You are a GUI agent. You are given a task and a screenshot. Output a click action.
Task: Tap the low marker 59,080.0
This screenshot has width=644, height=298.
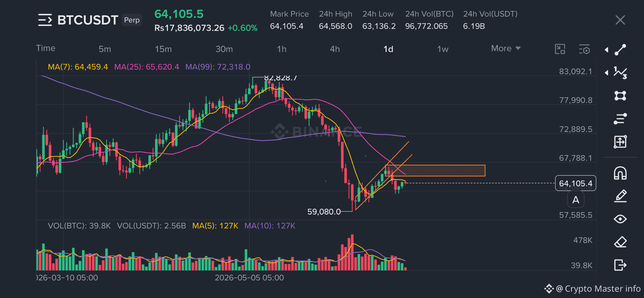coord(324,212)
